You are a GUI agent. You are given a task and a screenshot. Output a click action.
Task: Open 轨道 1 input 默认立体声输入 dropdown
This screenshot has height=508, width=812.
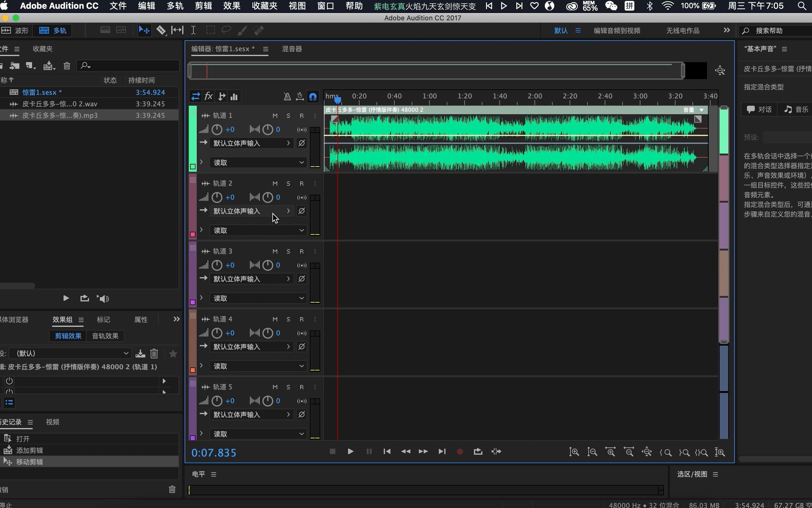point(251,143)
